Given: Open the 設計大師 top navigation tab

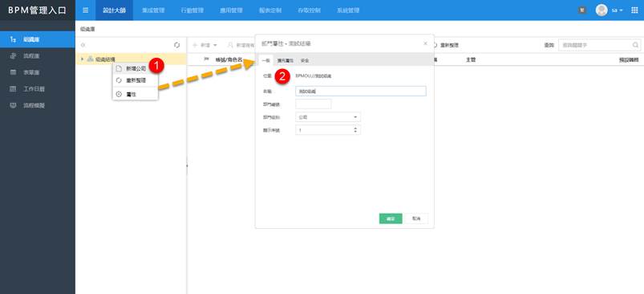Looking at the screenshot, I should 114,10.
